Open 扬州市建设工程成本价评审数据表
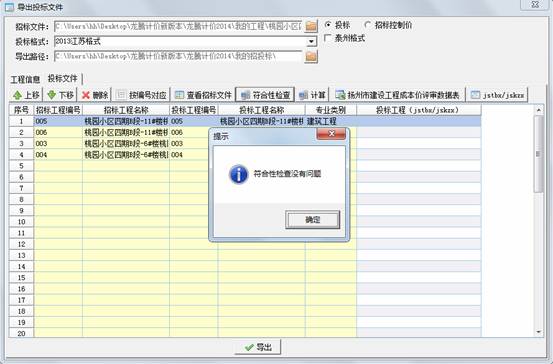The height and width of the screenshot is (364, 553). click(398, 95)
